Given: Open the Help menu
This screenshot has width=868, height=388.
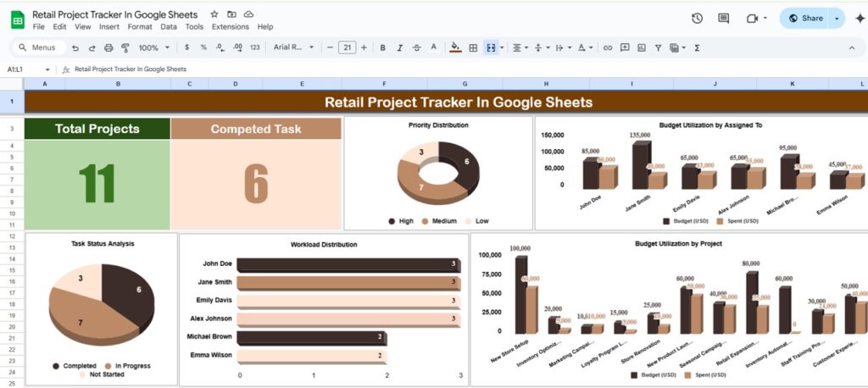Looking at the screenshot, I should coord(265,26).
